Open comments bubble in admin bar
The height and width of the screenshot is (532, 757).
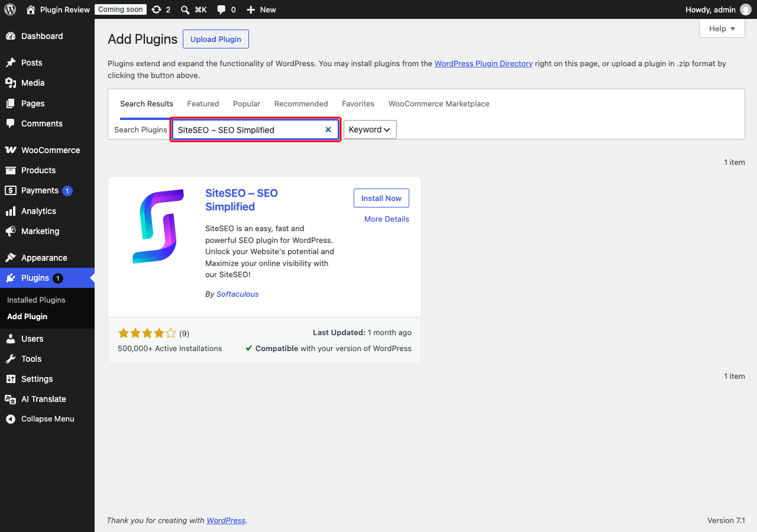221,9
